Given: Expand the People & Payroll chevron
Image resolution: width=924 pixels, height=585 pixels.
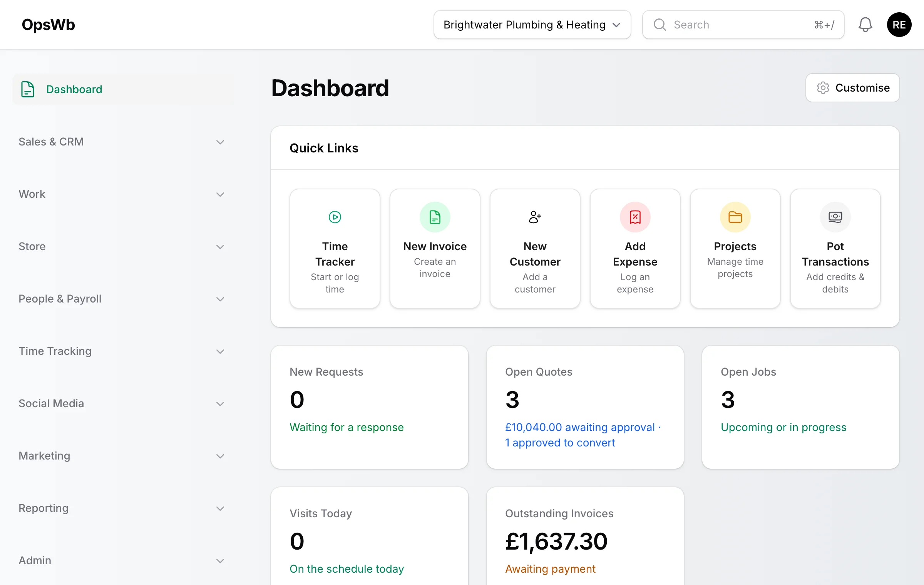Looking at the screenshot, I should (x=220, y=299).
